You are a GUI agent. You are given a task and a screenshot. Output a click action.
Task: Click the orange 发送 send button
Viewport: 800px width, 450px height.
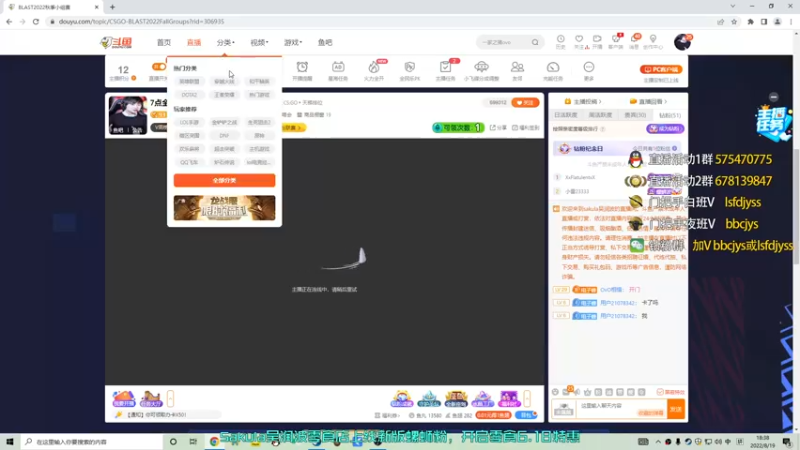click(676, 409)
